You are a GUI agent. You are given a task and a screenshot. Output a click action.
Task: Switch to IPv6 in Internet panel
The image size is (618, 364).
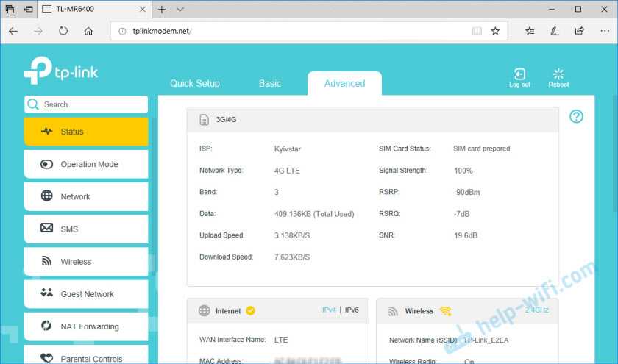click(351, 310)
